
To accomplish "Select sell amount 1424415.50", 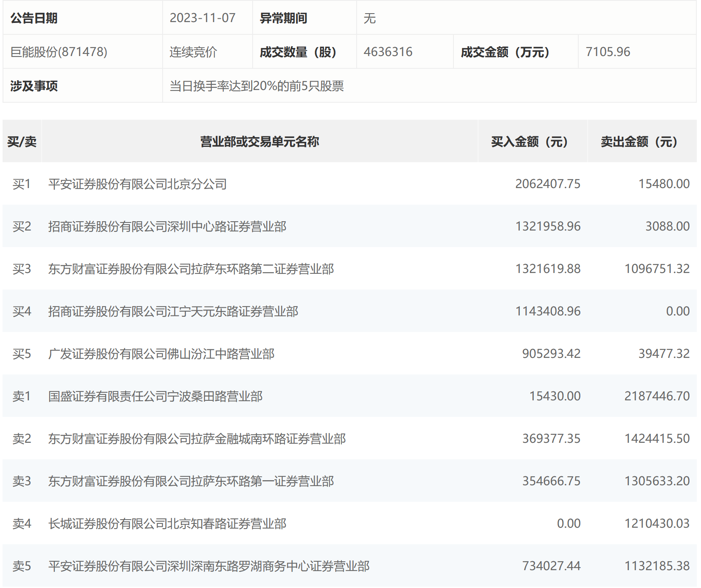I will pos(657,439).
